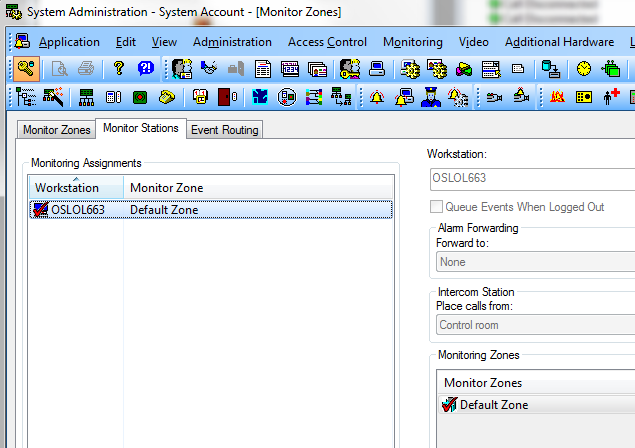Click the colored folders icon

464,69
